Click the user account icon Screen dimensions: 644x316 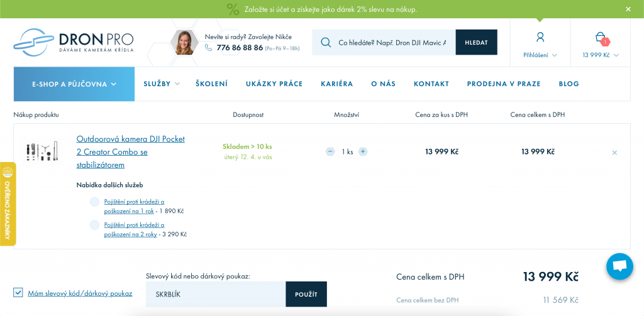point(540,37)
